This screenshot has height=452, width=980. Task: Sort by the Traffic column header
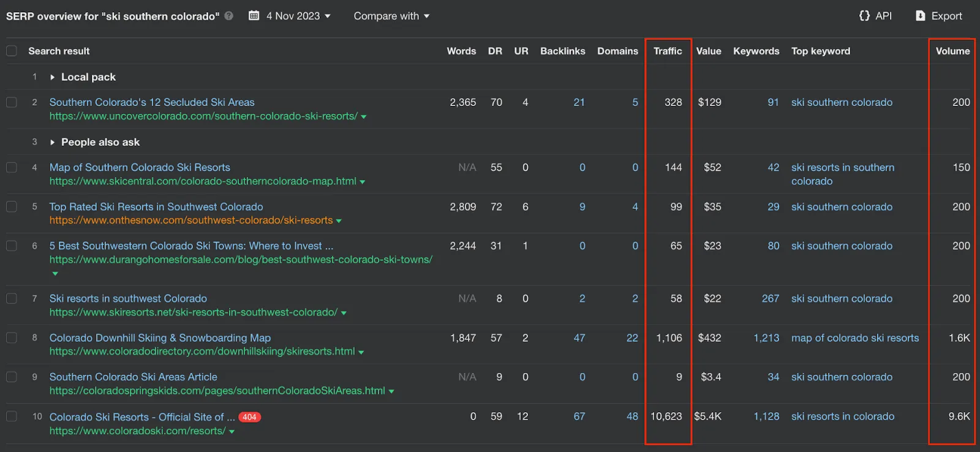pos(668,51)
